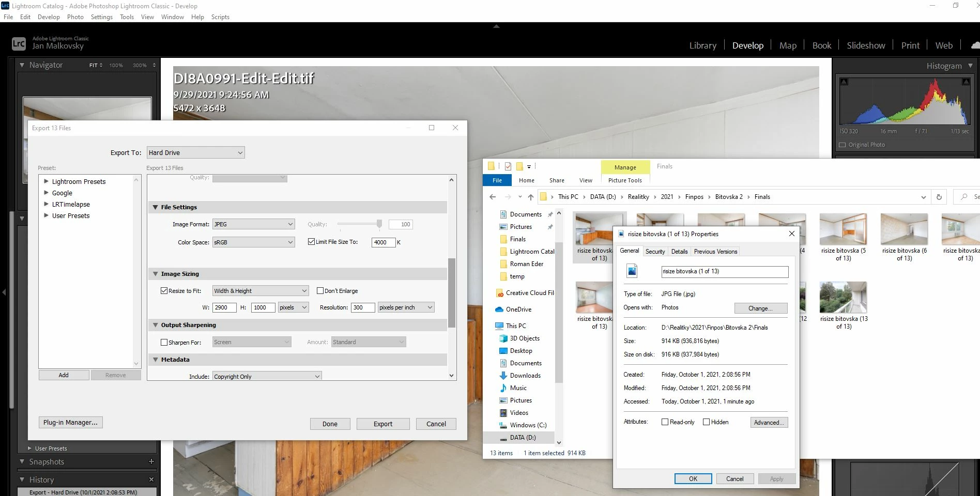Screen dimensions: 980x496
Task: Toggle histogram highlight clipping indicator
Action: click(x=966, y=82)
